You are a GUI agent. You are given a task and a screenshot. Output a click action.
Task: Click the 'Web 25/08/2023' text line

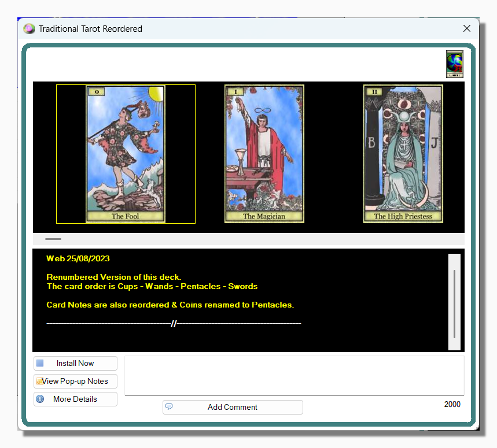(78, 258)
